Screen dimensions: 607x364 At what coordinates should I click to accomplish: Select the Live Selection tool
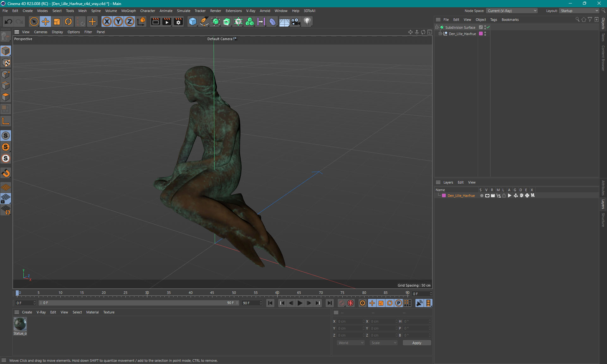[x=34, y=21]
